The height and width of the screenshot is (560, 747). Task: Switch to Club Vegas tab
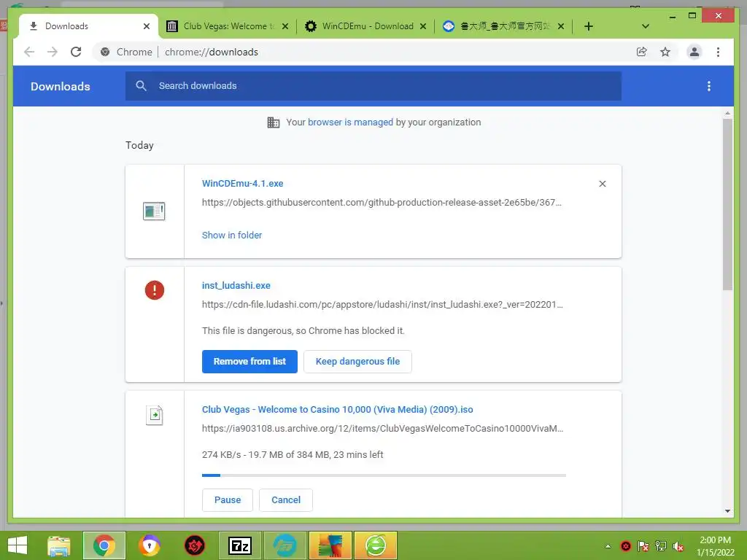[x=228, y=26]
